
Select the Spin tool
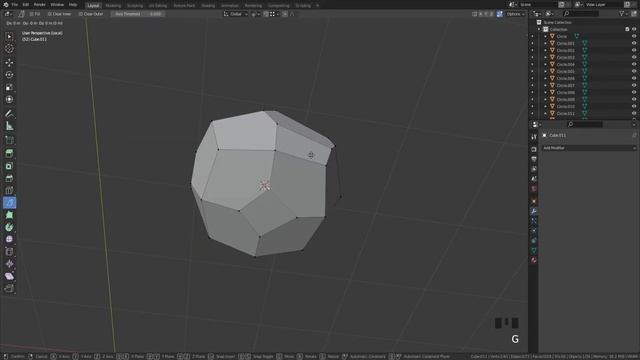pyautogui.click(x=9, y=227)
